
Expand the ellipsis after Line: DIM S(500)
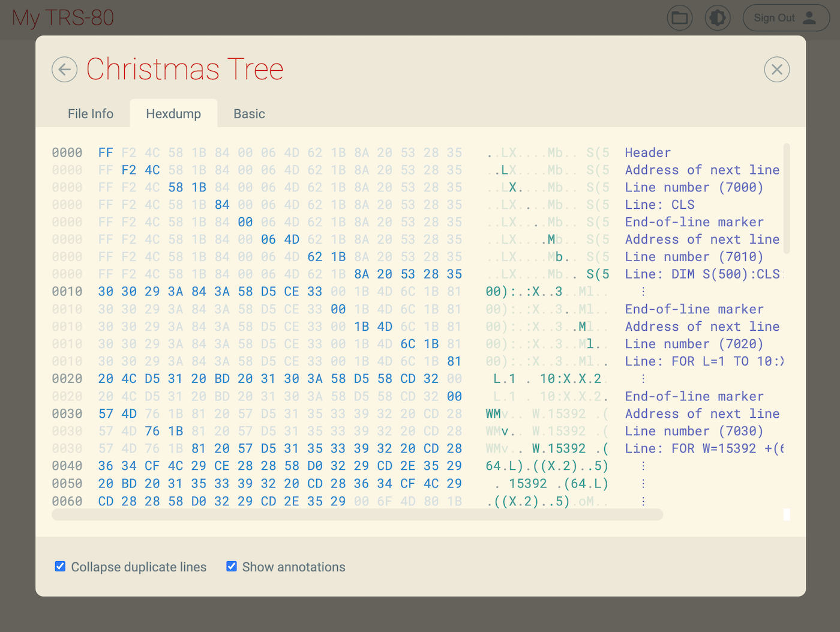point(643,292)
